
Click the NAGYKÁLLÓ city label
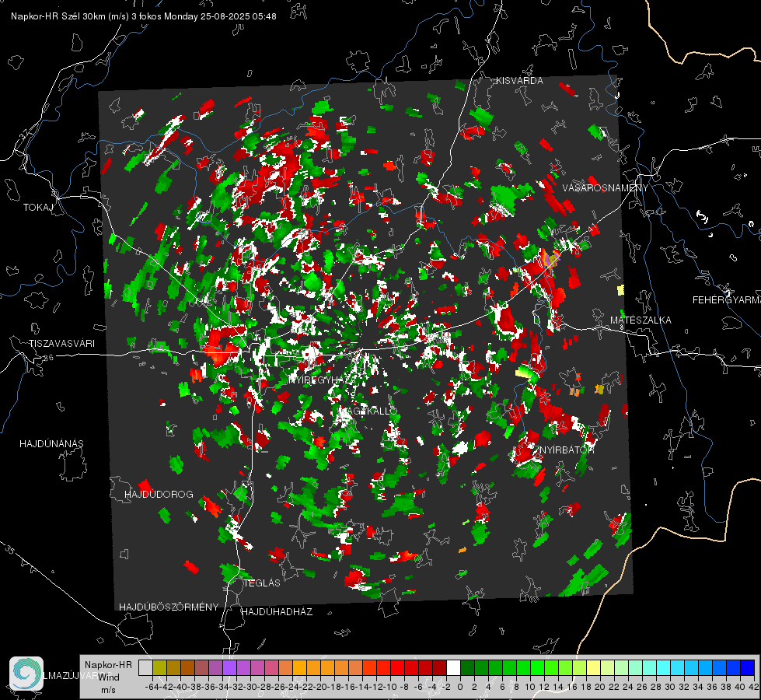coord(368,411)
